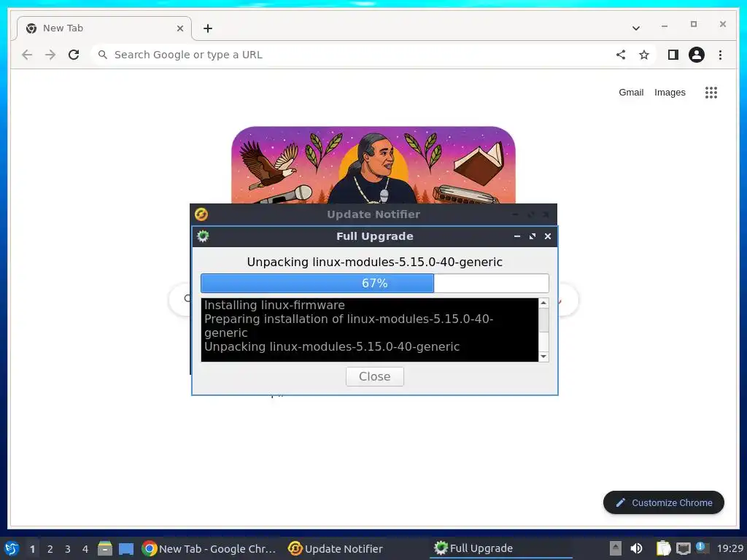Image resolution: width=747 pixels, height=560 pixels.
Task: Open the file manager from the taskbar
Action: point(105,548)
